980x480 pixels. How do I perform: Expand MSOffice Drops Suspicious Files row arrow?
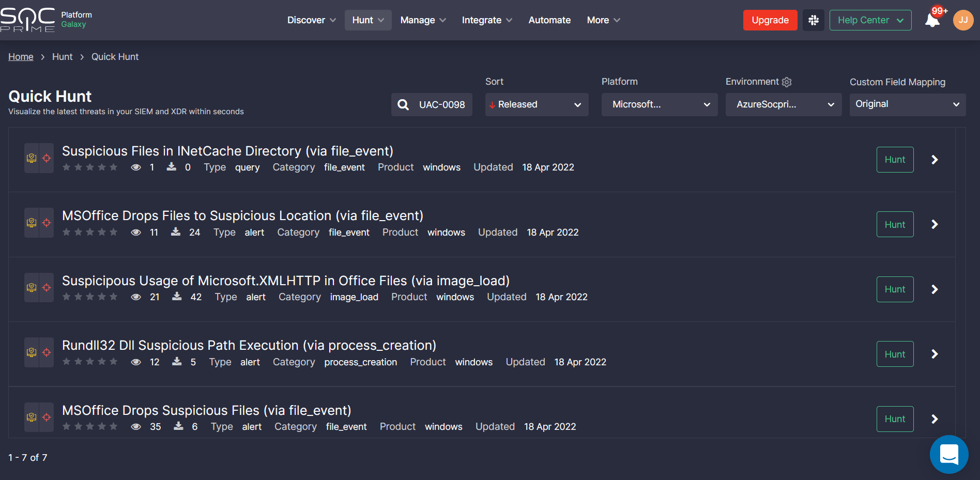tap(935, 419)
